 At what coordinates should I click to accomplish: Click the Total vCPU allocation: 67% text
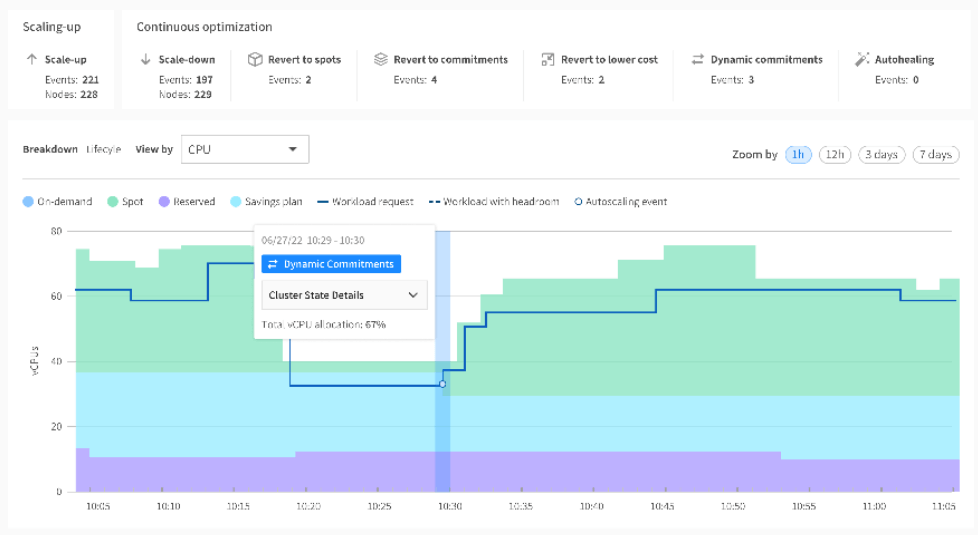324,324
